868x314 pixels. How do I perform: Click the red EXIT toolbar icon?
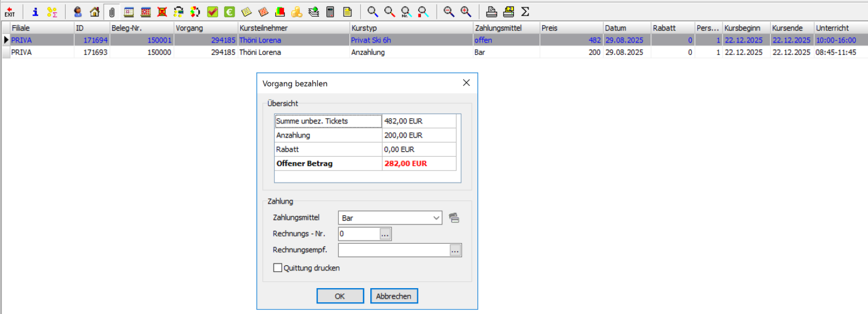[9, 12]
